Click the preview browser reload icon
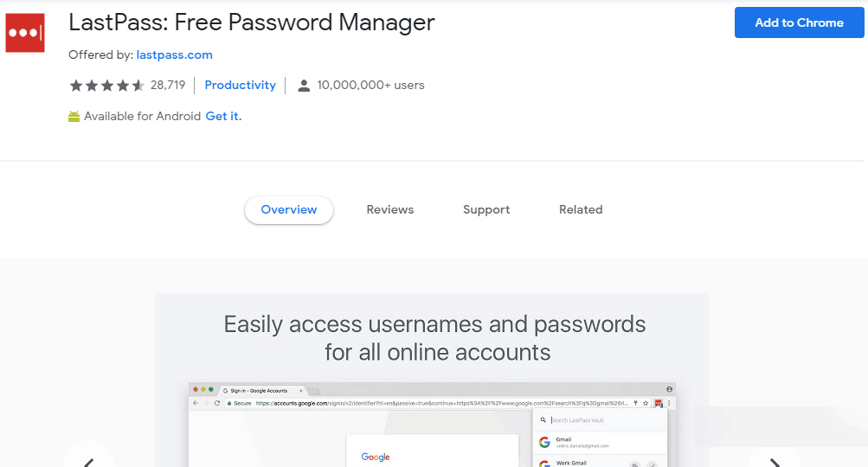 (217, 403)
